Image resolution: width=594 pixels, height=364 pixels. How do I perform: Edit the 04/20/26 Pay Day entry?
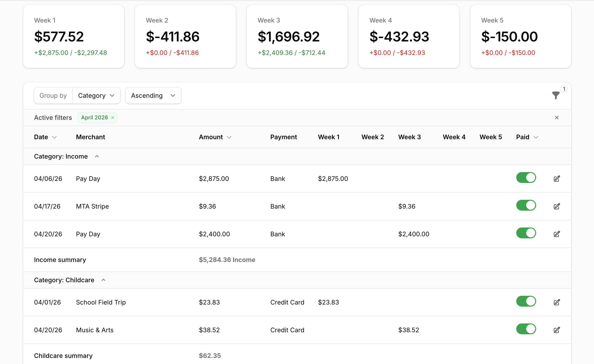(x=557, y=234)
